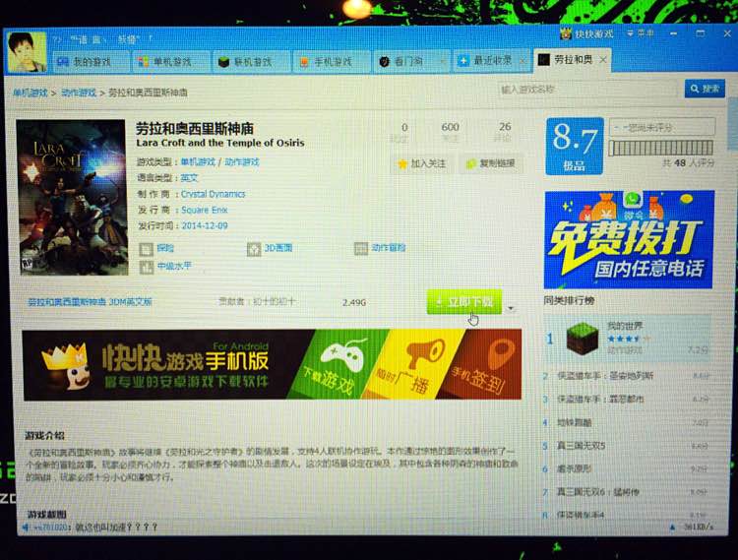Click the 8.7 极品 score badge
The image size is (738, 560).
(x=575, y=146)
